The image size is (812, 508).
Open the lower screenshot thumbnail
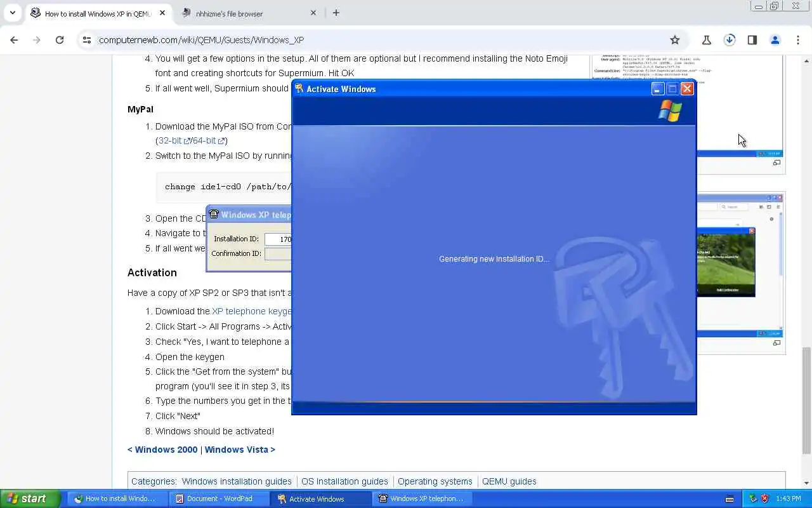[x=740, y=265]
